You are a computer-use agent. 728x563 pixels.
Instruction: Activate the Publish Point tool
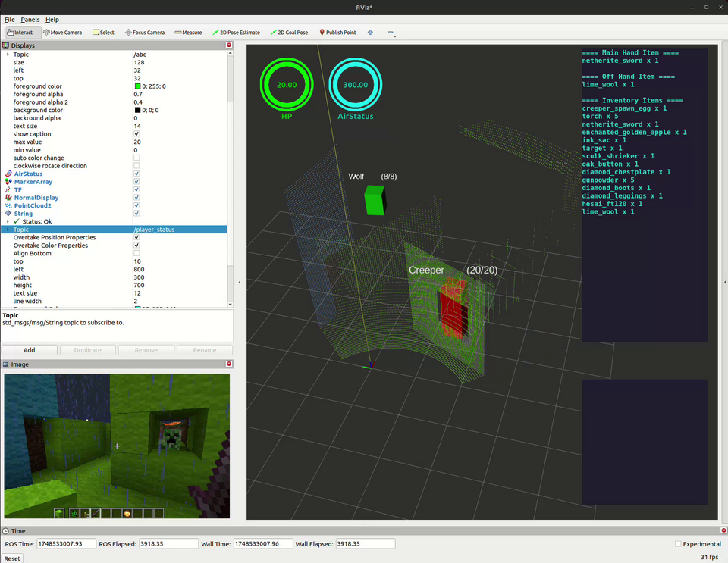[x=337, y=33]
